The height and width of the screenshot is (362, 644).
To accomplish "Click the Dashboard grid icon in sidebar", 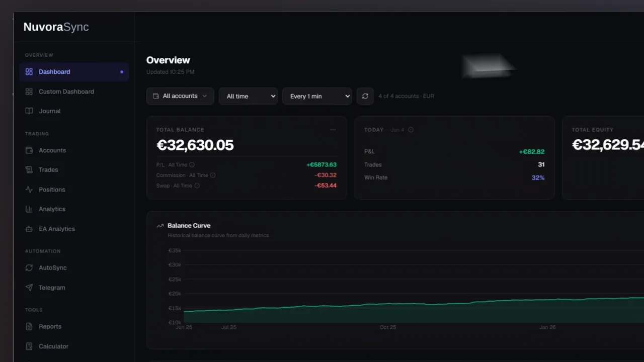I will pyautogui.click(x=29, y=72).
